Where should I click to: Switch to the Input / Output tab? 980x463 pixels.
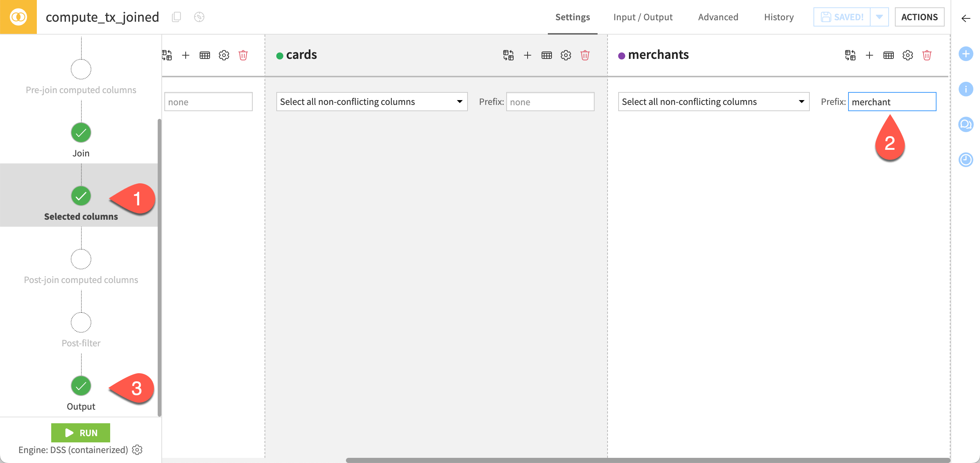[643, 17]
